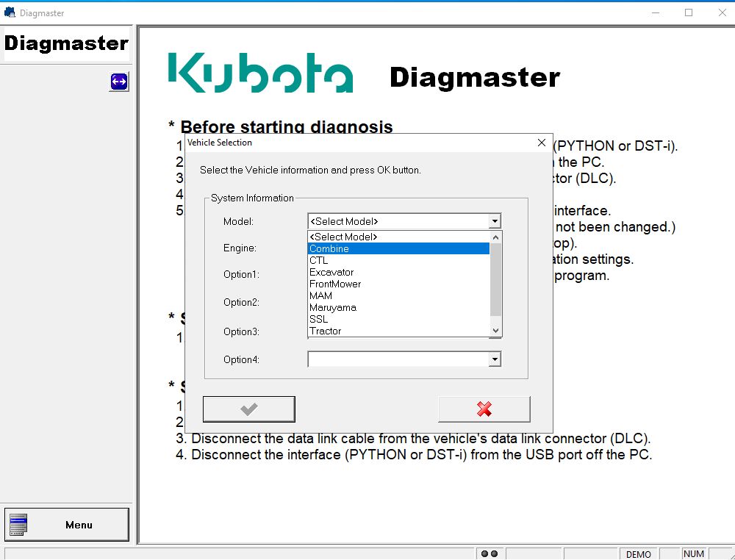Confirm selection with the checkmark button
735x560 pixels.
[249, 409]
